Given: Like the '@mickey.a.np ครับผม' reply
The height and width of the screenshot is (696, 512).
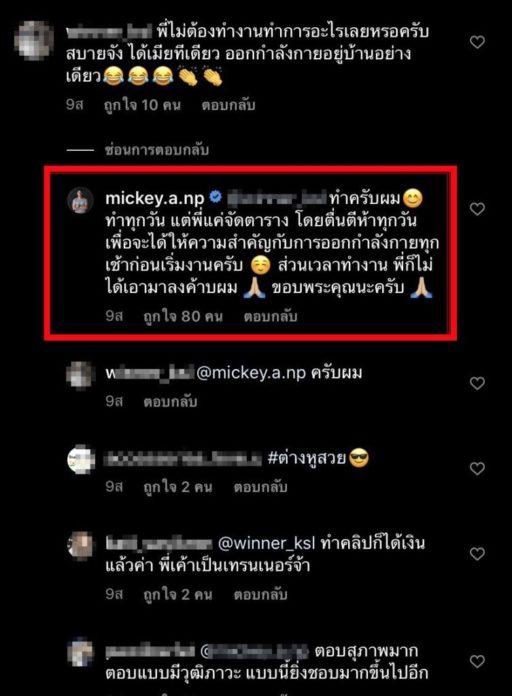Looking at the screenshot, I should tap(477, 383).
